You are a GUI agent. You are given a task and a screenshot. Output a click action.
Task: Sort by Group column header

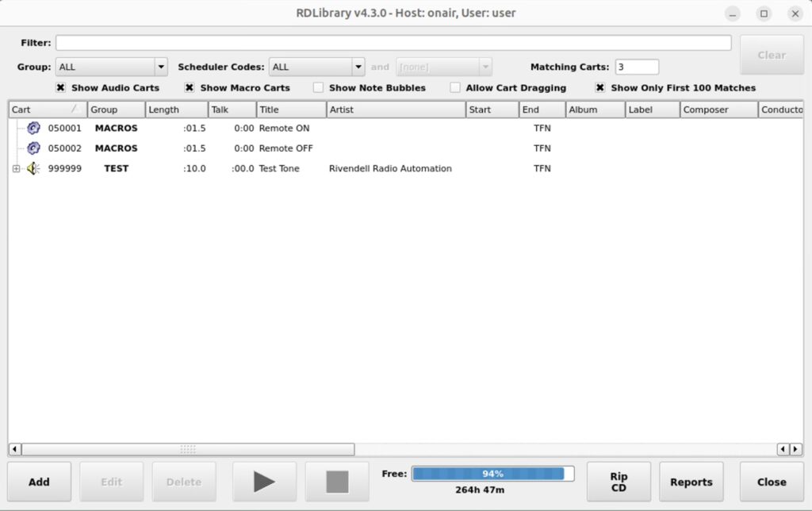(x=116, y=109)
